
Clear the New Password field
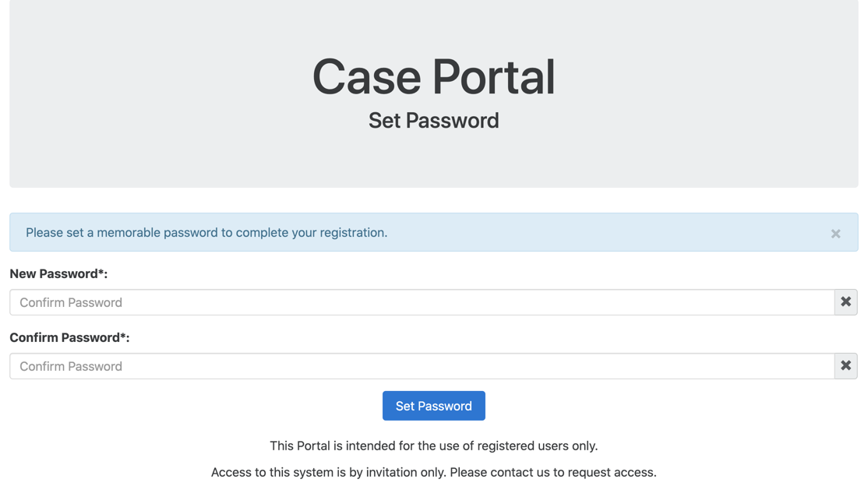pos(845,302)
